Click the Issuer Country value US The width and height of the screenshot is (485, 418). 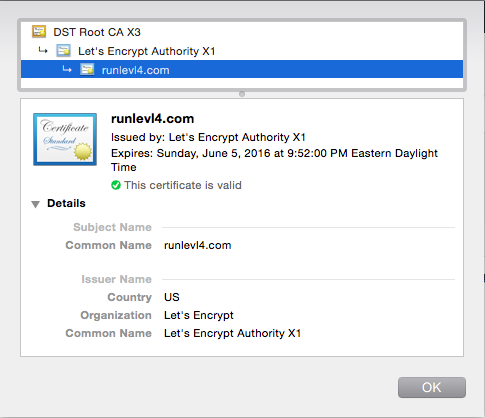(172, 297)
